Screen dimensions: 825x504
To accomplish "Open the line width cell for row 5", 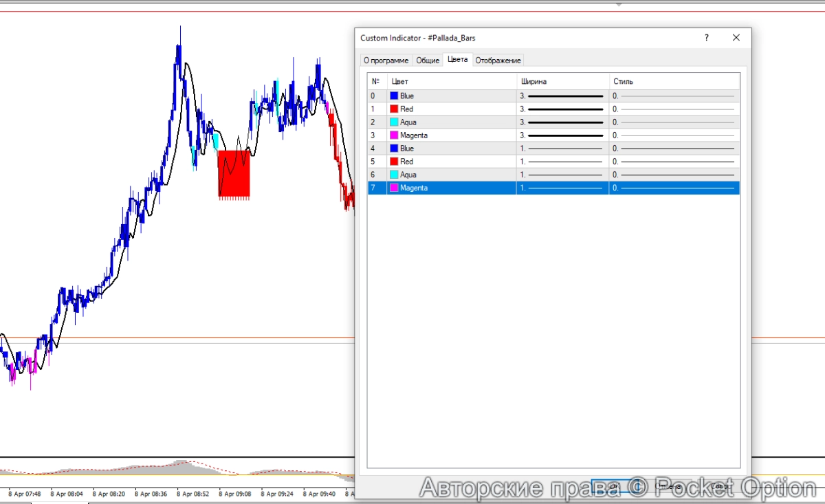I will [x=562, y=162].
